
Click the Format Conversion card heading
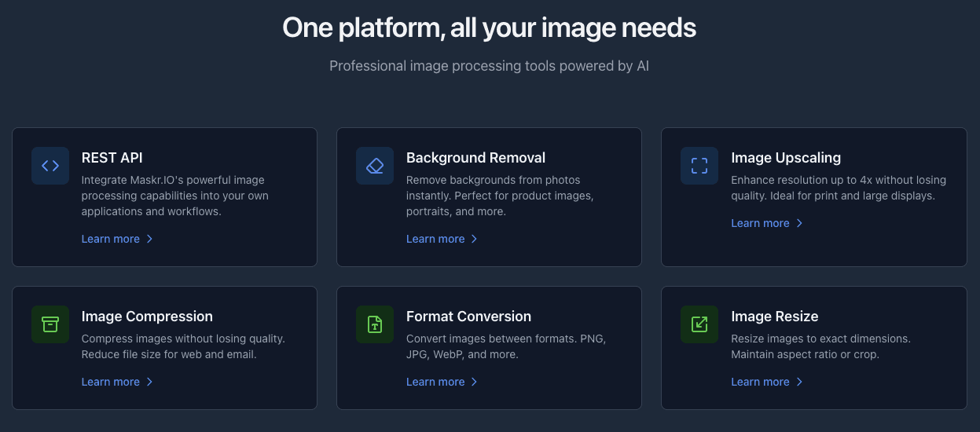[468, 317]
